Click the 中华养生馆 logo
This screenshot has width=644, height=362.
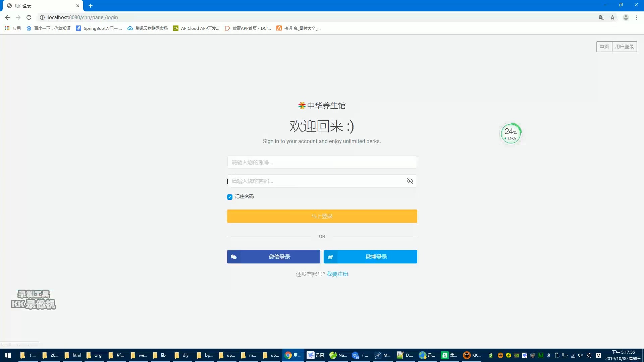click(x=322, y=106)
